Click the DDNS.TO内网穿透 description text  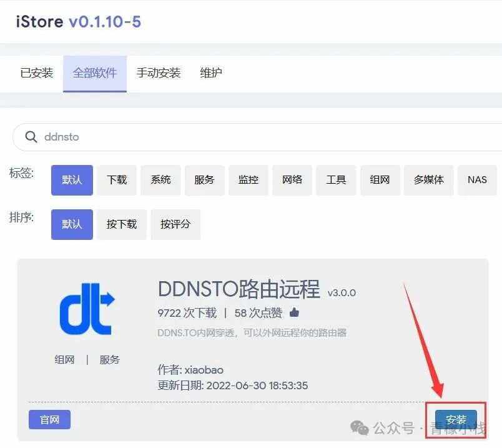[x=252, y=332]
